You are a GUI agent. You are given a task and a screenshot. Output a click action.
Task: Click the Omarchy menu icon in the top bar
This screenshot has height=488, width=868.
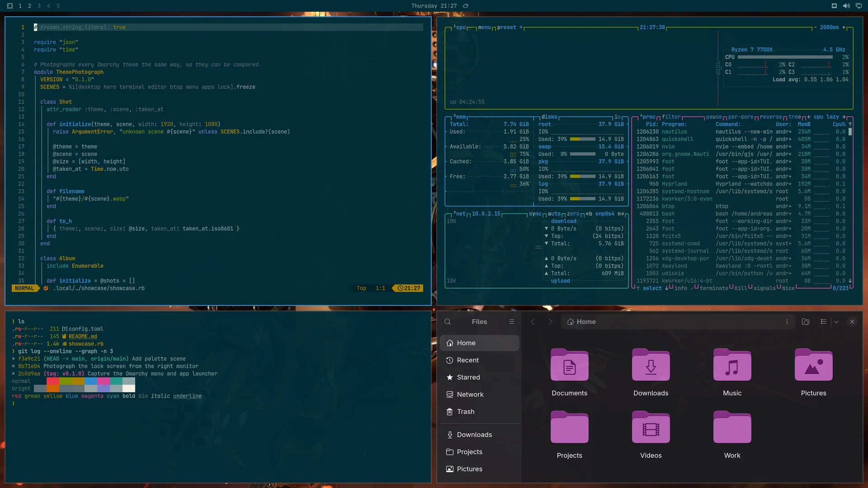pos(10,6)
